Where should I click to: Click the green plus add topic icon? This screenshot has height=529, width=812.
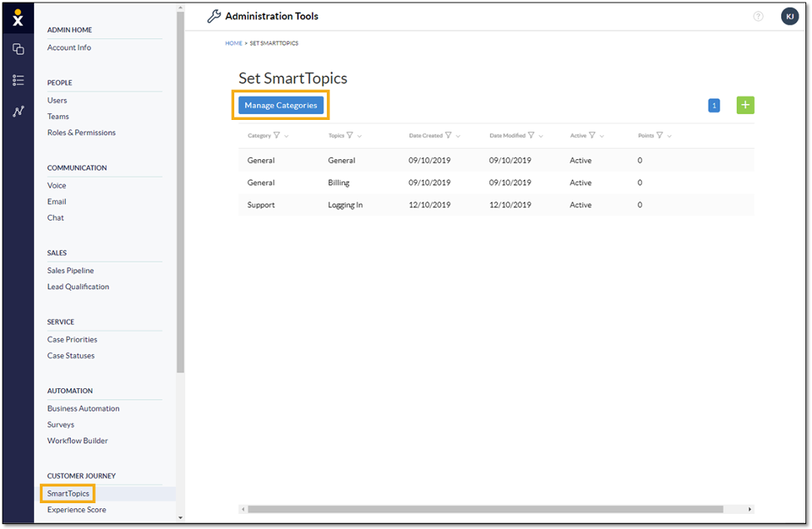pos(745,105)
